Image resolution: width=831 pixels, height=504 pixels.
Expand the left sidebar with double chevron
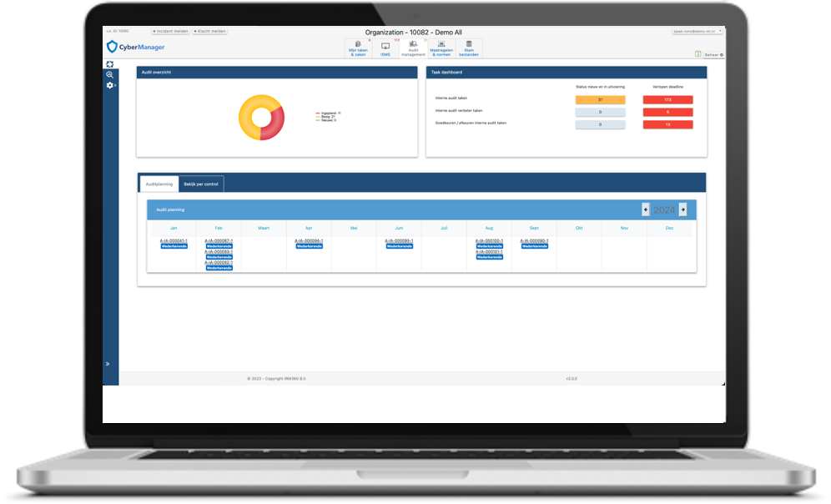pos(107,364)
